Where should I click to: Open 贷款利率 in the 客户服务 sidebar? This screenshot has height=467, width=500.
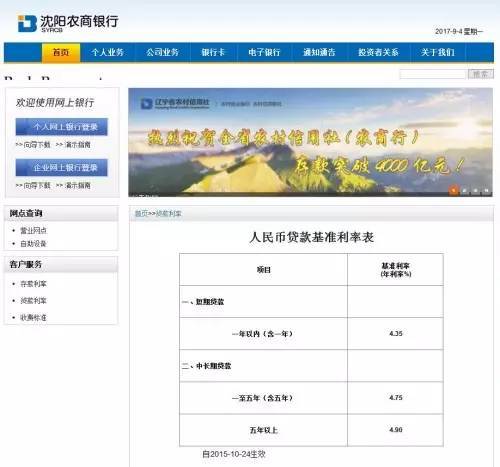click(33, 300)
